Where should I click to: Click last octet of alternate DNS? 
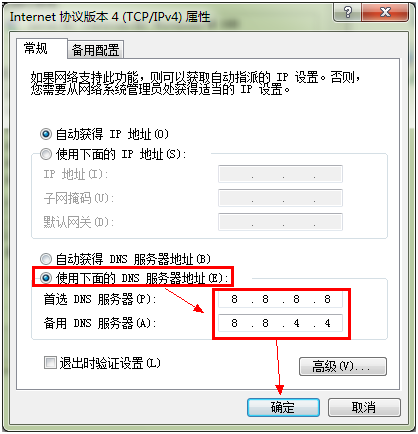coord(327,323)
